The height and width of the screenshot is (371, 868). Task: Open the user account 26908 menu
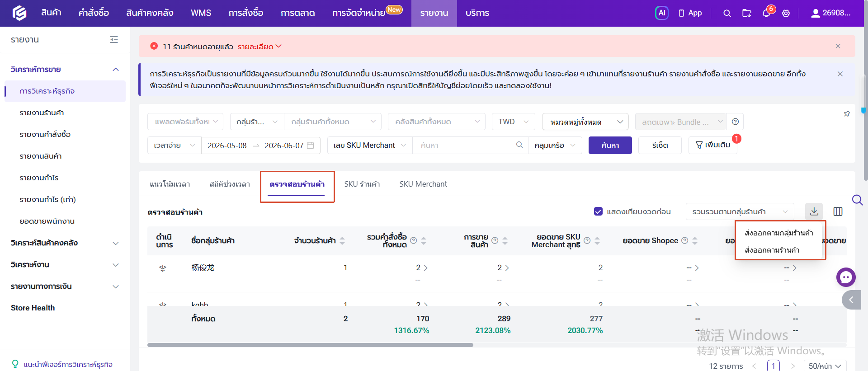pos(831,13)
